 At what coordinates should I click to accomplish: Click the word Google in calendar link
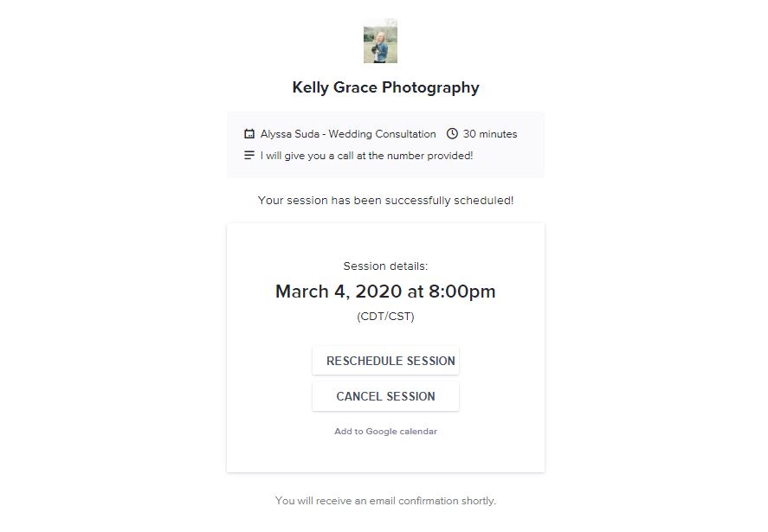[381, 432]
